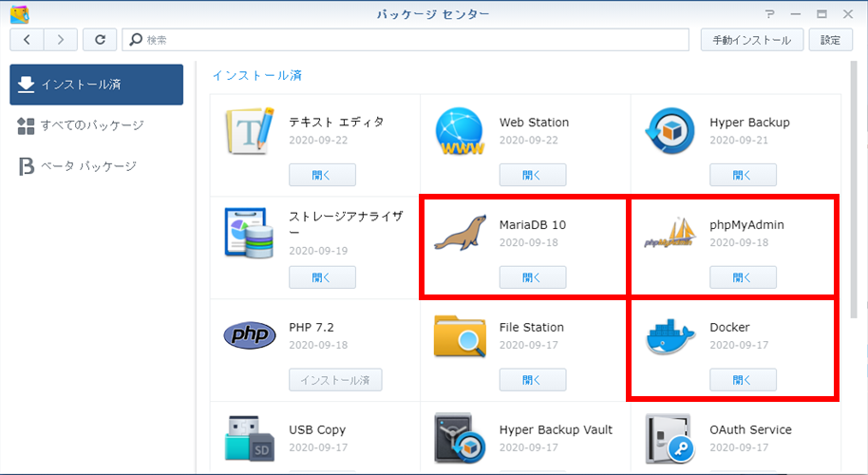
Task: Focus the 検索 search field
Action: coord(406,40)
